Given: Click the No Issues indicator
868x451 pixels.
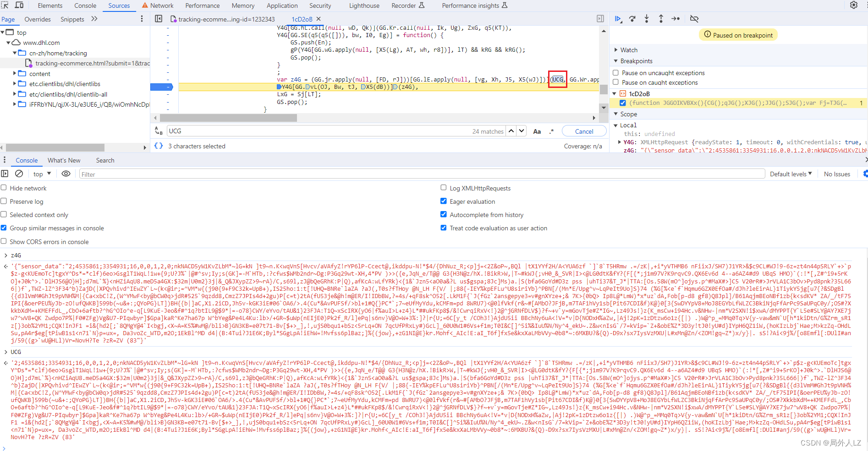Looking at the screenshot, I should (837, 174).
